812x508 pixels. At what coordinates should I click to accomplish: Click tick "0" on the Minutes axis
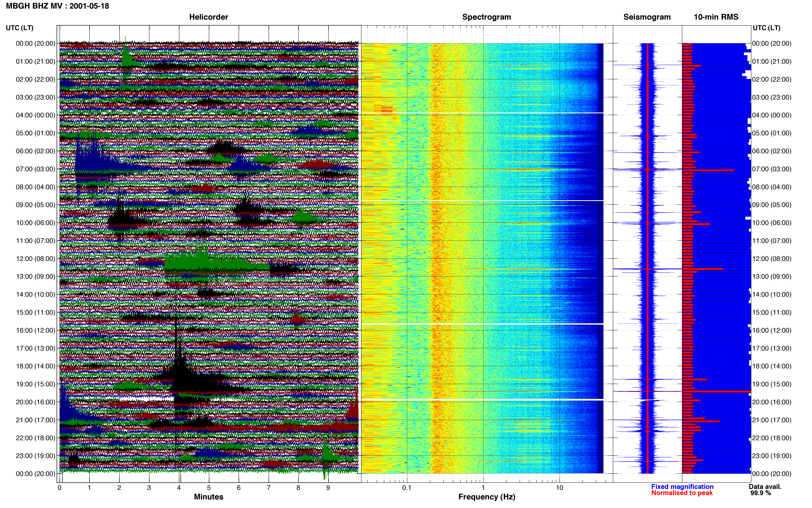click(x=59, y=488)
